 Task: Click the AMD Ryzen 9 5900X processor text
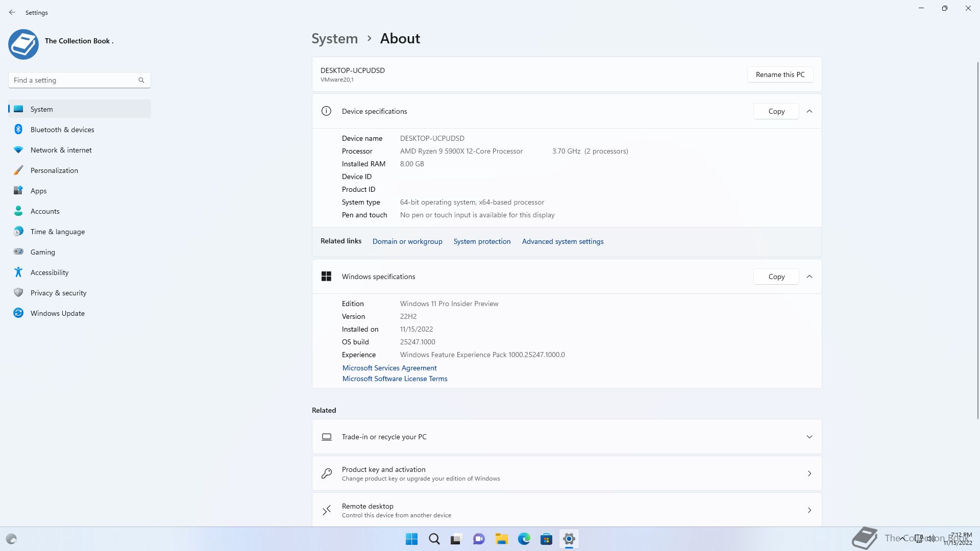461,151
